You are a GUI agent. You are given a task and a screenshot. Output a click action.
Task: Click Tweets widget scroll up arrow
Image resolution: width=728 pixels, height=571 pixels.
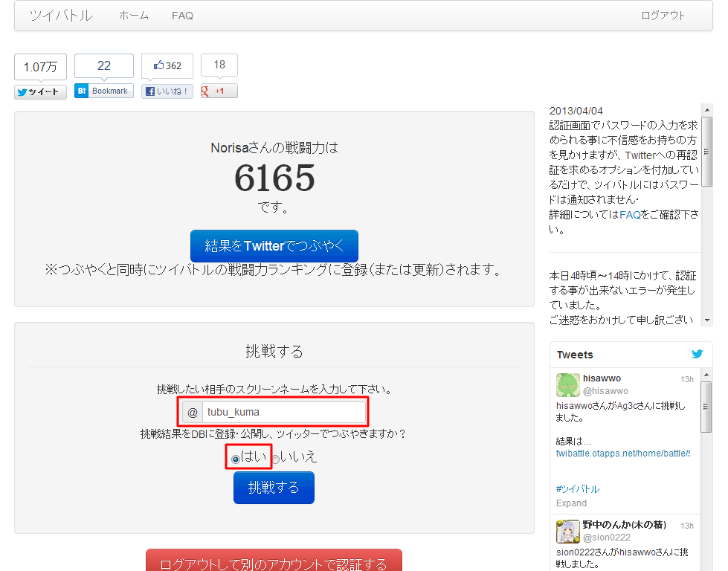coord(706,375)
